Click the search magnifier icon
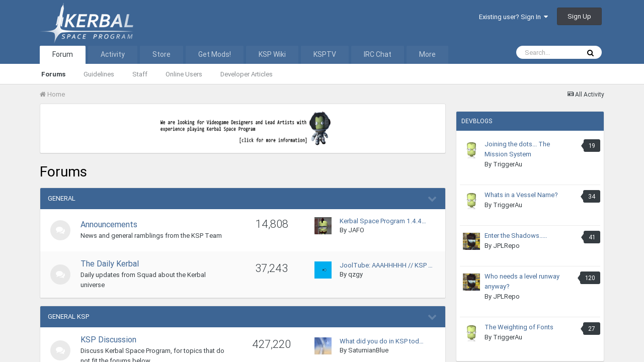The width and height of the screenshot is (644, 362). click(590, 53)
